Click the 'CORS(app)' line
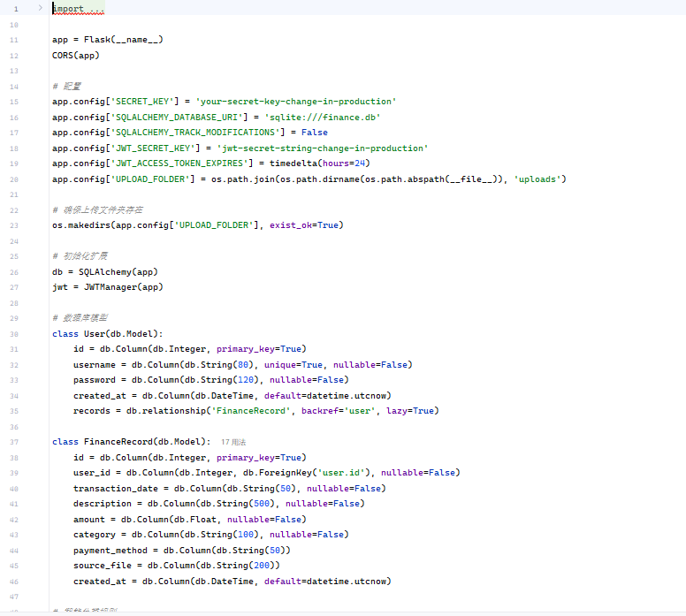 pyautogui.click(x=76, y=56)
